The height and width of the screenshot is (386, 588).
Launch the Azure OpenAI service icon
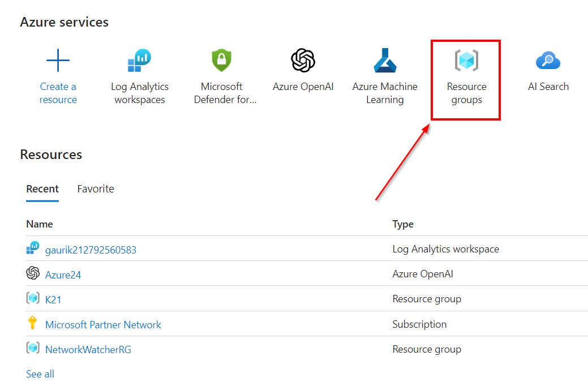click(x=303, y=60)
